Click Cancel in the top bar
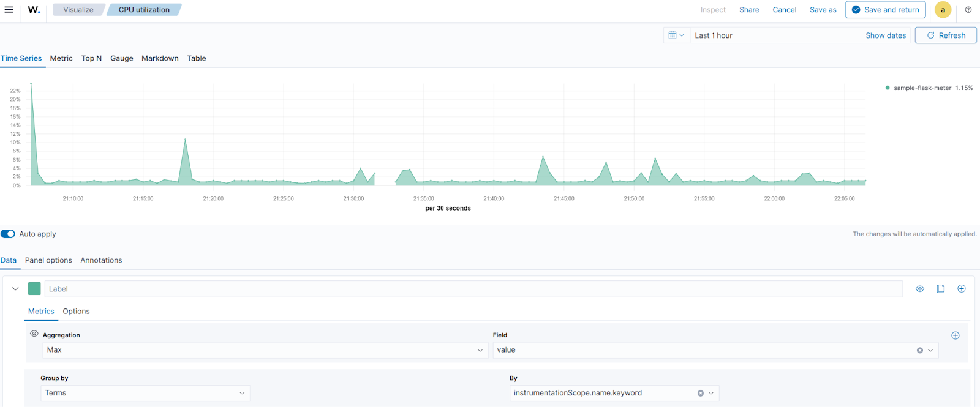The width and height of the screenshot is (980, 407). click(x=785, y=10)
